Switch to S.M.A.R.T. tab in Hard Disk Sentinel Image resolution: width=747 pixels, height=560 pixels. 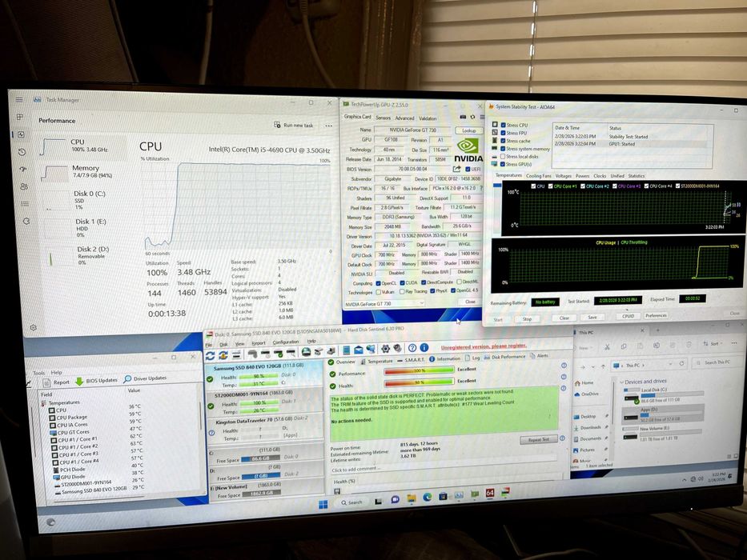412,360
